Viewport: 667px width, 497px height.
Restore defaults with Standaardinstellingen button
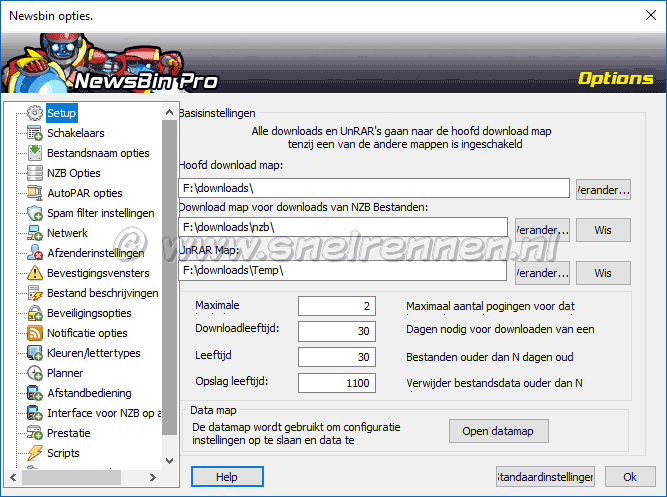click(545, 477)
